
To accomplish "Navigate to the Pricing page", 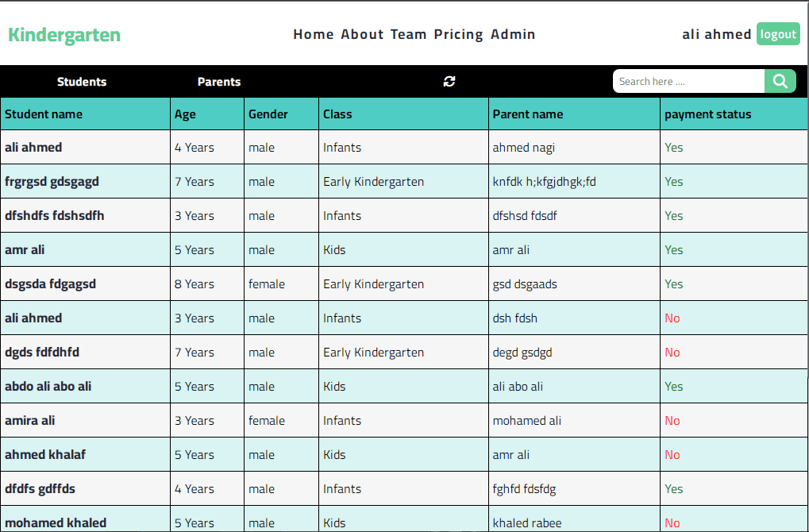I will click(x=458, y=34).
